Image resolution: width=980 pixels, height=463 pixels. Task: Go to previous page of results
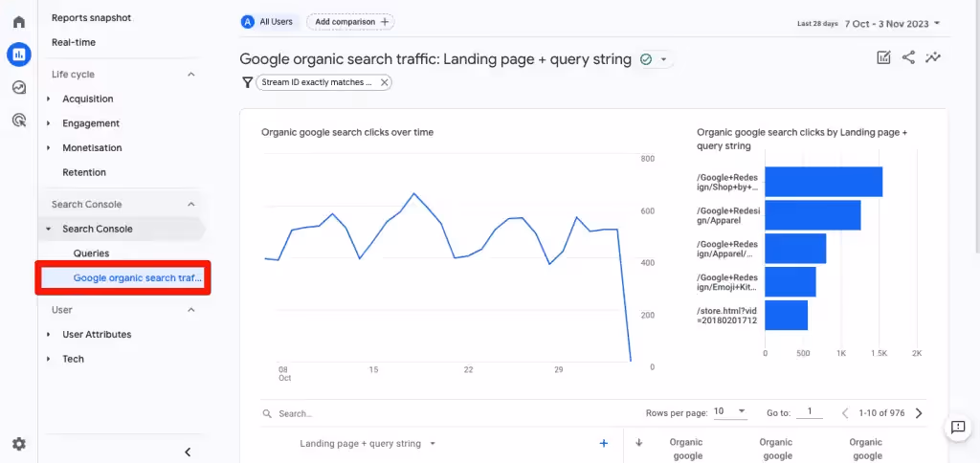(x=845, y=413)
